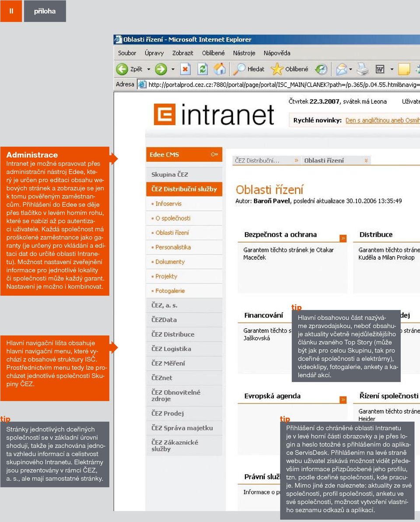This screenshot has width=420, height=522.
Task: Stop page loading with red X icon
Action: pyautogui.click(x=185, y=69)
